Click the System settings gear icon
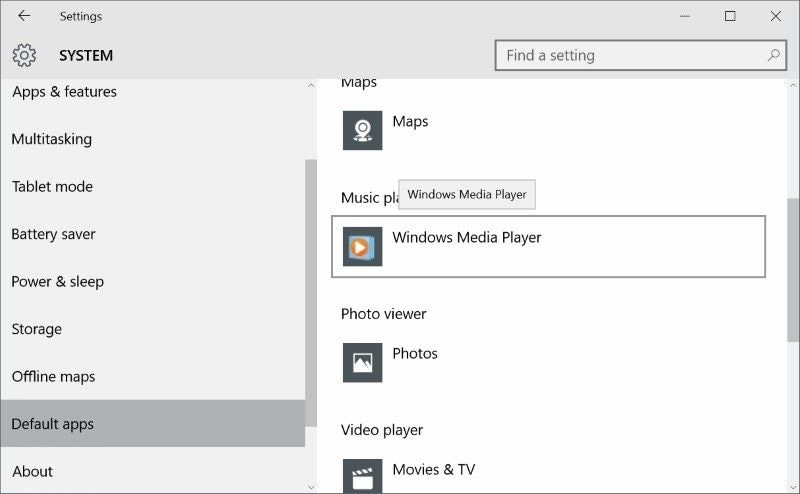This screenshot has height=494, width=800. pos(24,55)
